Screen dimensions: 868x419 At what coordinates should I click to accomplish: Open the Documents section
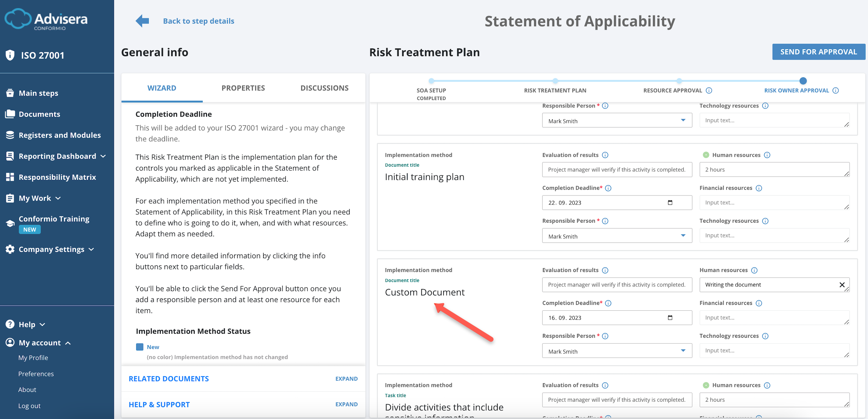click(39, 114)
